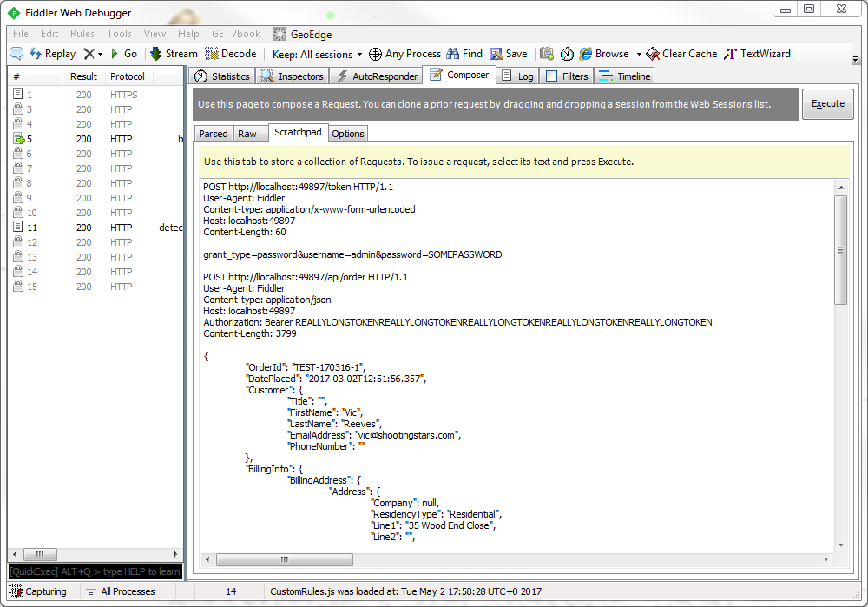Click the Result column header
This screenshot has width=868, height=607.
click(x=83, y=76)
